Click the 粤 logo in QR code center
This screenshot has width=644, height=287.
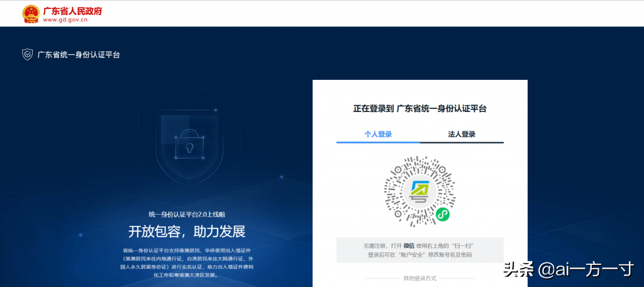(x=419, y=191)
